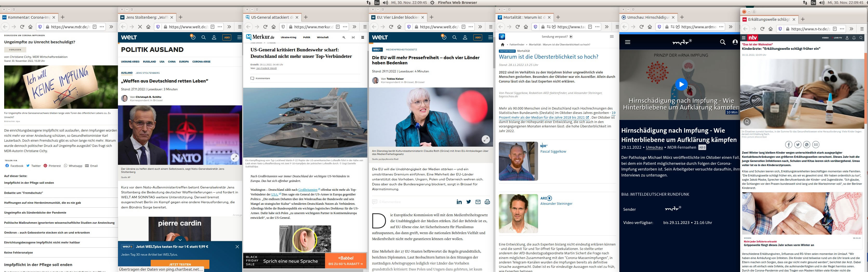Screen dimensions: 868x272
Task: Reload the mdr.de Kommentar page
Action: (22, 26)
